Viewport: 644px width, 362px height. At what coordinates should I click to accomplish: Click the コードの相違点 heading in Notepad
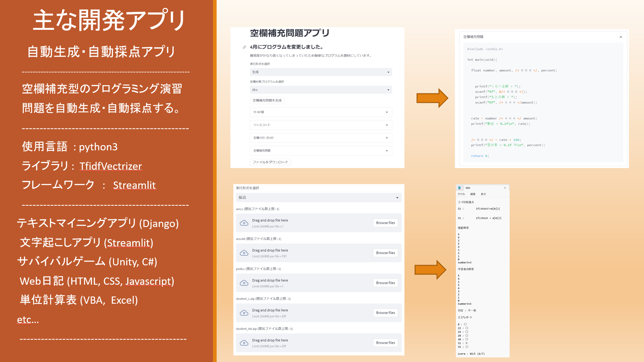pyautogui.click(x=466, y=202)
